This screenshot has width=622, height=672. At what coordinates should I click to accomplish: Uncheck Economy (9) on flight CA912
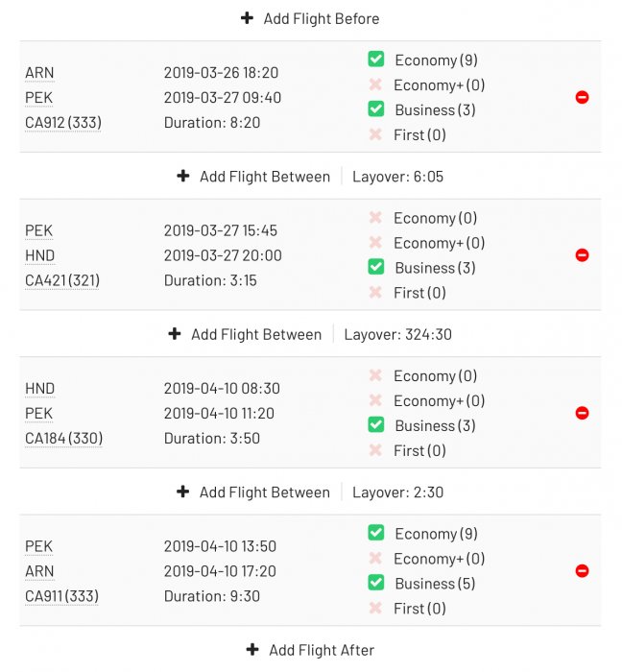(376, 60)
